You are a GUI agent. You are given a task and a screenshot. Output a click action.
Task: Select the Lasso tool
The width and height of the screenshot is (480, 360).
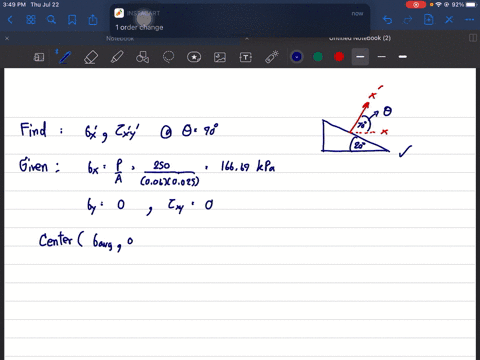click(x=168, y=57)
